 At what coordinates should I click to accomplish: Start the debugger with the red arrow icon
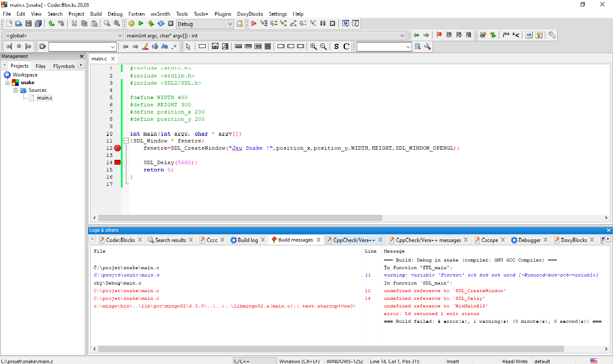click(x=254, y=23)
